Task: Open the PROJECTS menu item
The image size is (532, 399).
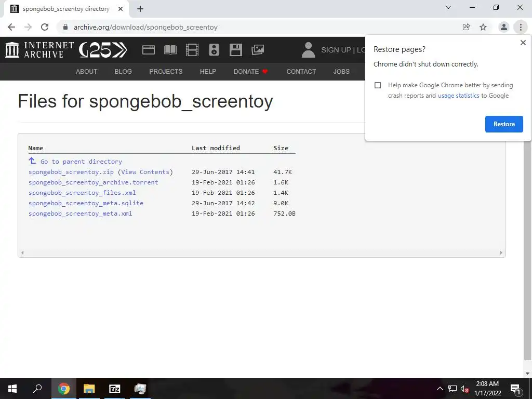Action: coord(166,72)
